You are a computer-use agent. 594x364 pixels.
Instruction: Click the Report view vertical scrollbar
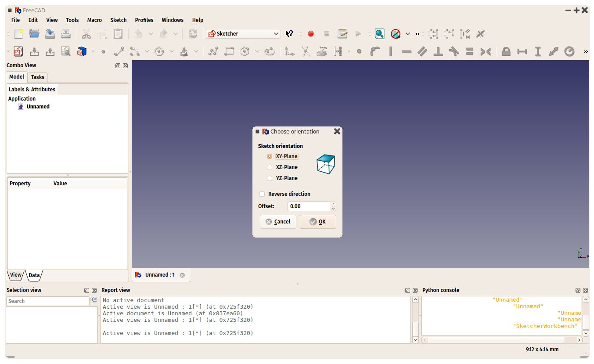415,320
